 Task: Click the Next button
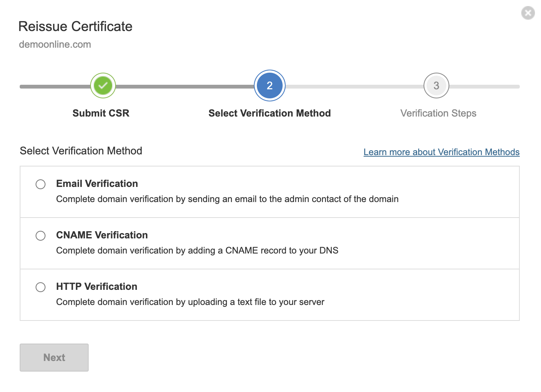(54, 357)
